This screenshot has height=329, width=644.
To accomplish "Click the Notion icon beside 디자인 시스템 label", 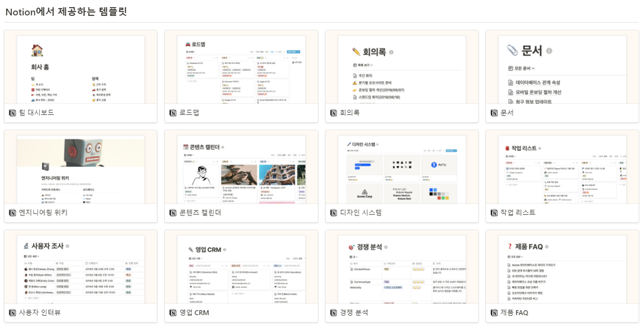I will (333, 213).
